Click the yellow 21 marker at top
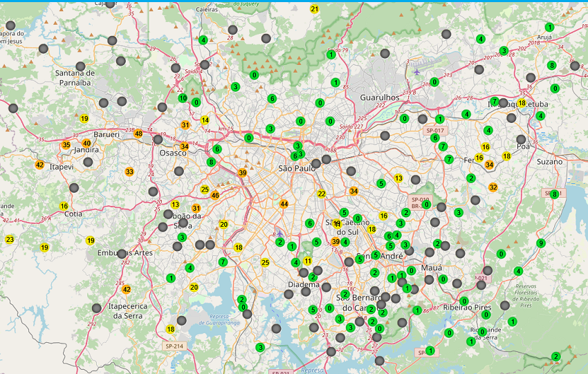The image size is (588, 374). pos(315,9)
